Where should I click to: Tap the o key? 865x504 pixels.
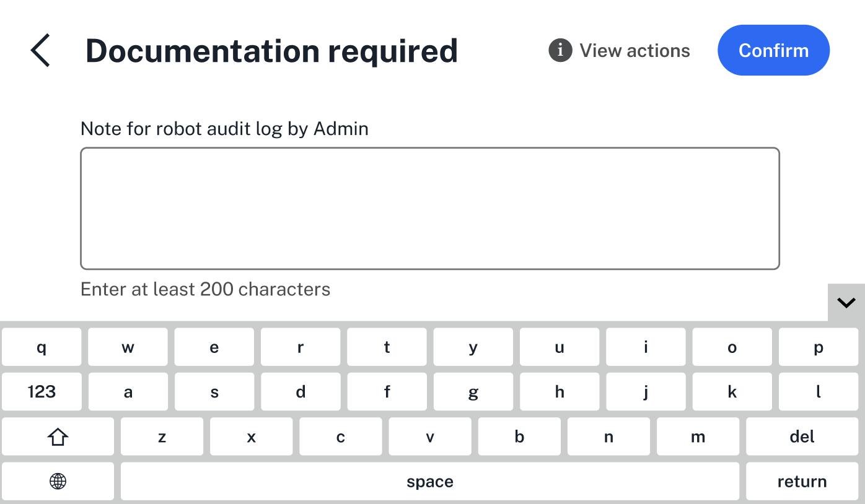[x=732, y=347]
